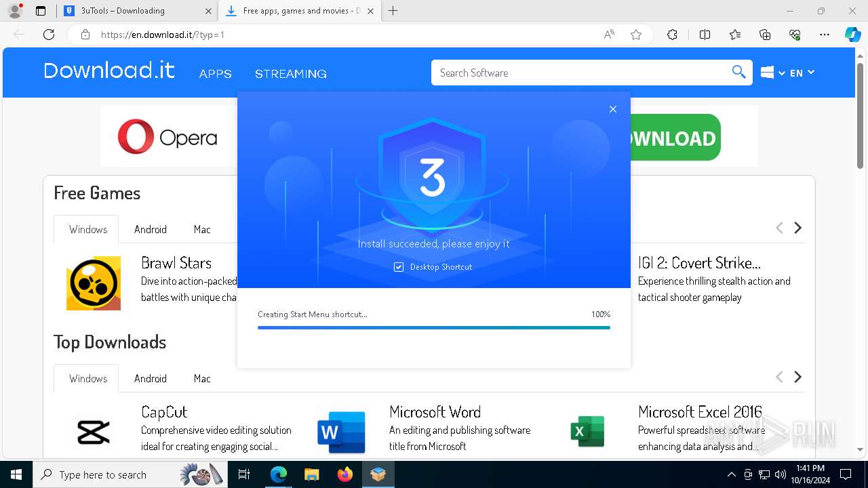Open the browser profile avatar
Image resolution: width=868 pixels, height=488 pixels.
(15, 11)
